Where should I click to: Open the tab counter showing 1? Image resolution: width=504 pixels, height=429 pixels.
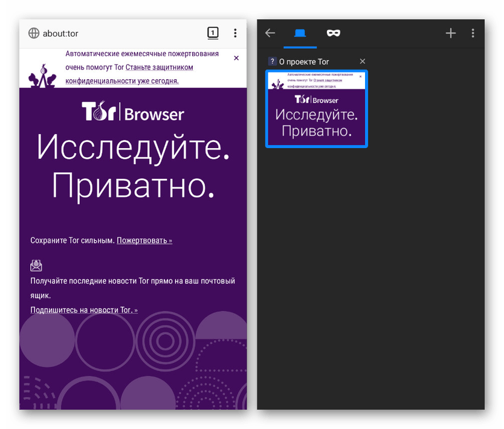click(x=213, y=33)
